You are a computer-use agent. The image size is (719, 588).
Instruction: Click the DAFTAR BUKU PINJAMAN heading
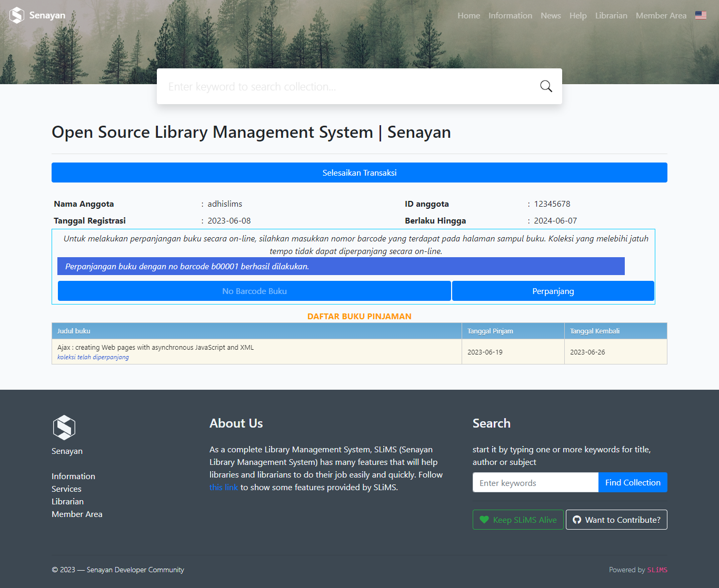point(359,316)
